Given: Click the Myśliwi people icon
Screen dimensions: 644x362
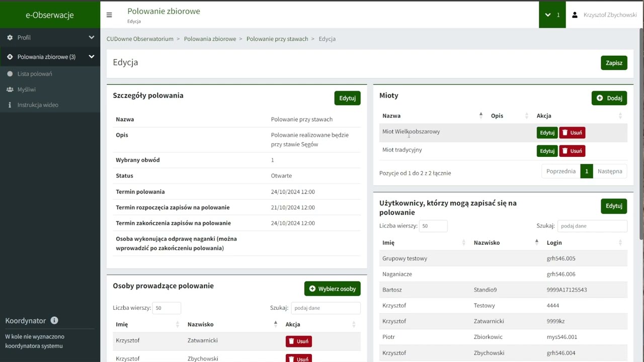Looking at the screenshot, I should click(10, 89).
